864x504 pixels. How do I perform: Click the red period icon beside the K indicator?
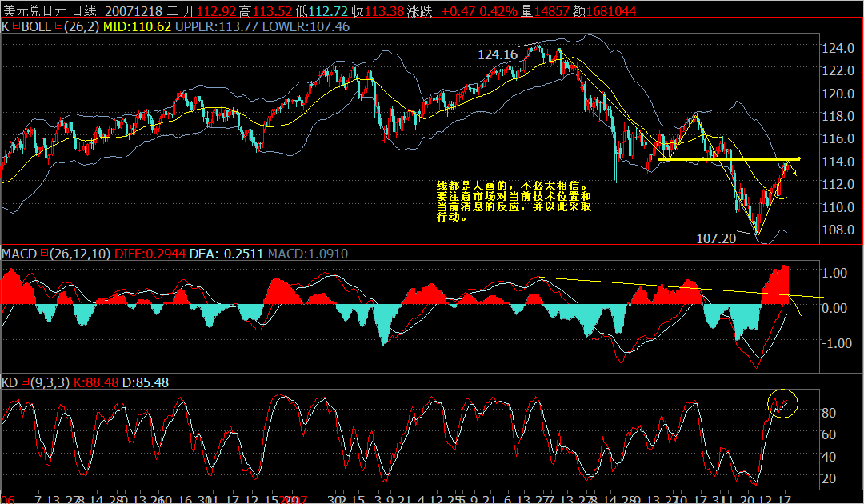click(x=14, y=26)
